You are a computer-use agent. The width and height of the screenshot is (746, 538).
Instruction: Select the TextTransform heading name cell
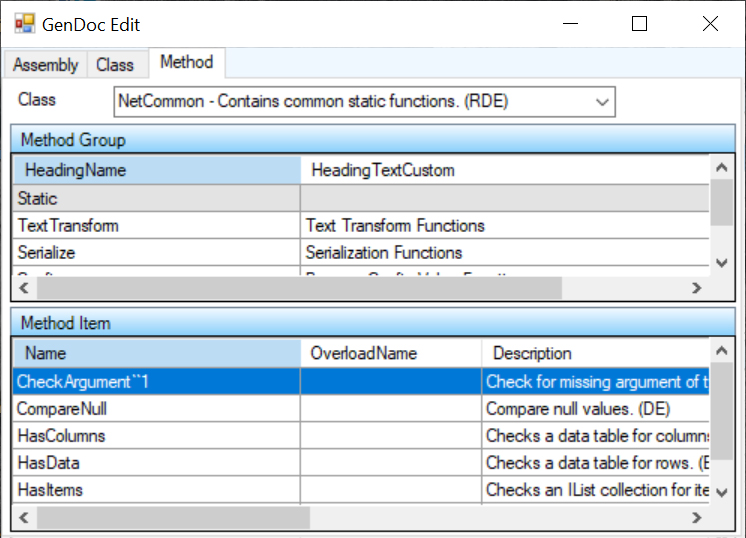(157, 225)
